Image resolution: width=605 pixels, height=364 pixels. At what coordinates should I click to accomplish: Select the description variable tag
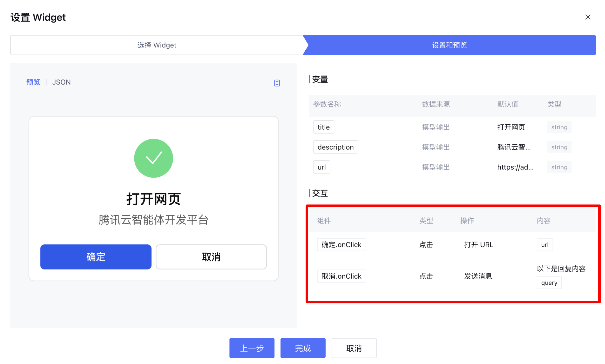pyautogui.click(x=335, y=147)
